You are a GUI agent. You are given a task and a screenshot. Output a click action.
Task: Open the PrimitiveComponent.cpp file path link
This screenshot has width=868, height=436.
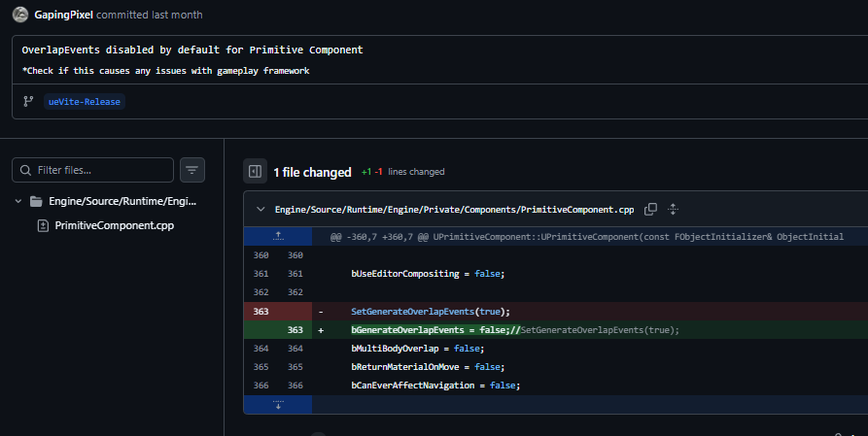point(455,210)
